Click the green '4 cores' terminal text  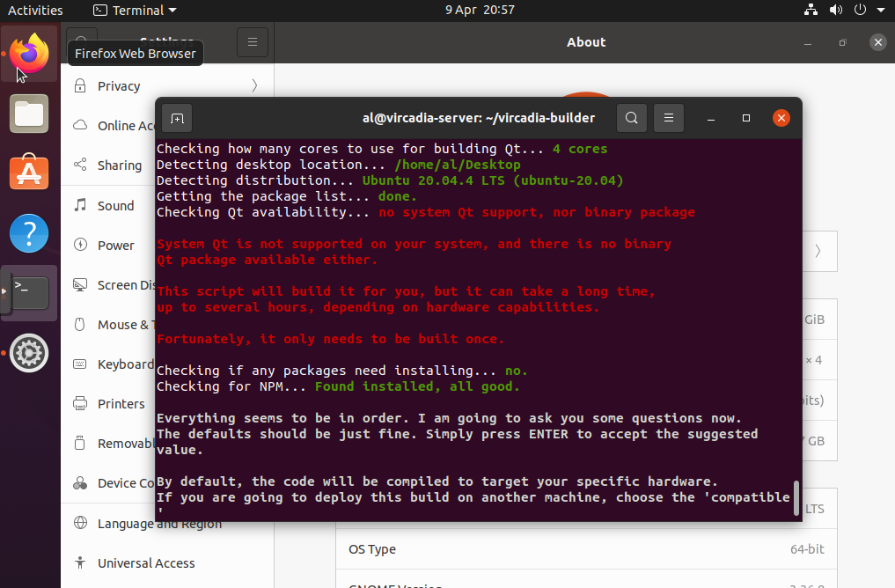click(x=580, y=149)
